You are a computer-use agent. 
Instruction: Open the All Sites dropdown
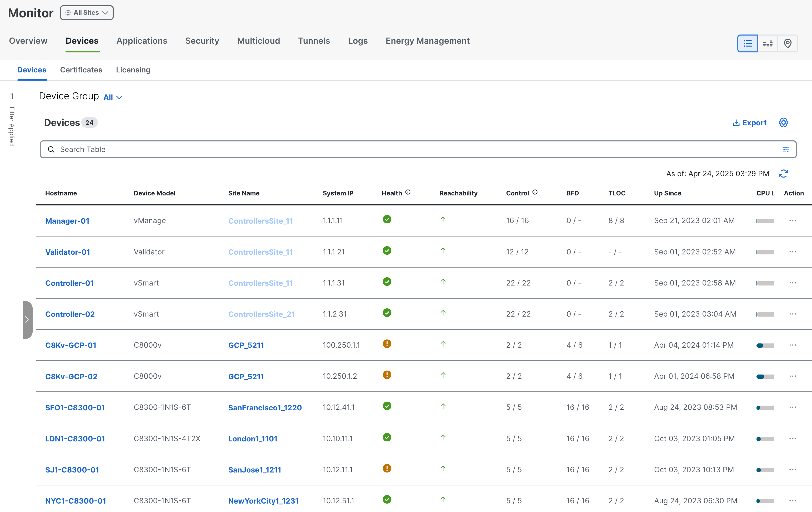[87, 12]
